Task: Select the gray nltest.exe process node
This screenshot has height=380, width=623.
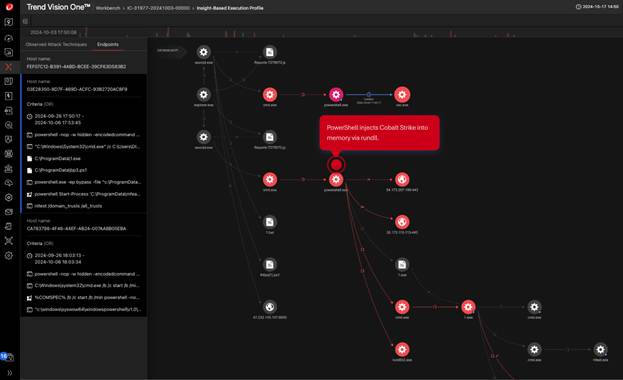Action: click(600, 349)
